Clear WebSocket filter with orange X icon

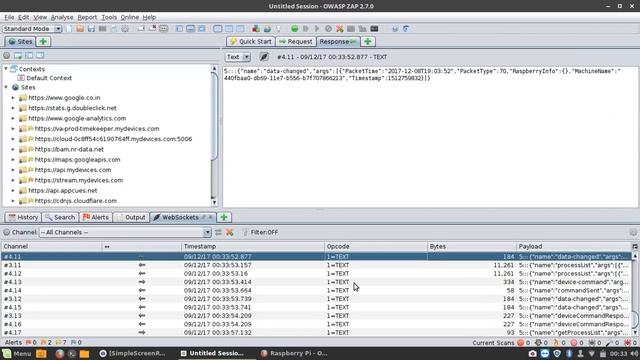point(230,232)
